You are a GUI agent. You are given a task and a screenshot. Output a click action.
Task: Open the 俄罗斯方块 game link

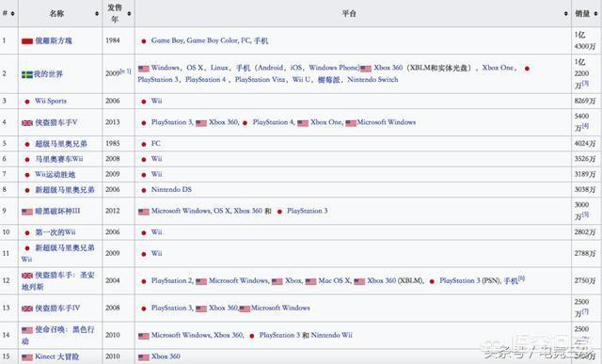[54, 40]
